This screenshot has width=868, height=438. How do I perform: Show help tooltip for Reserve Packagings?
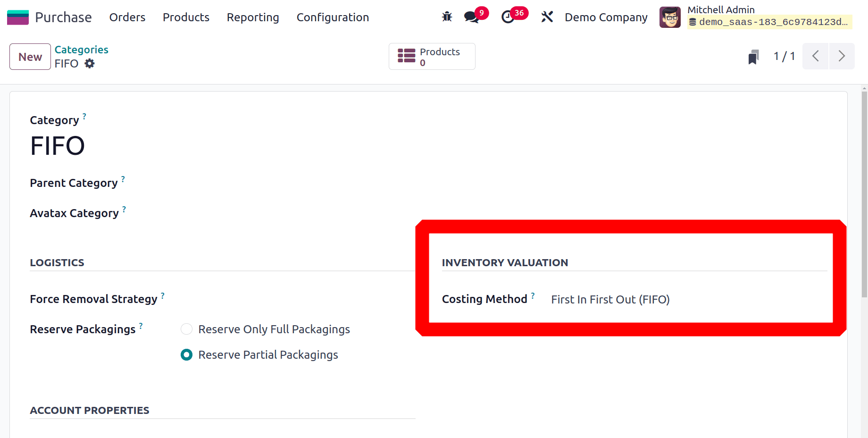pyautogui.click(x=141, y=325)
